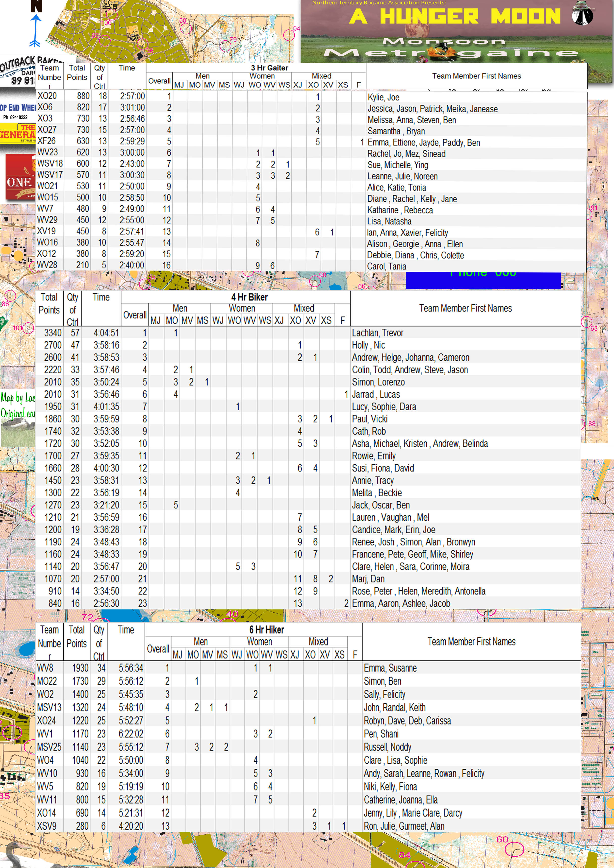614x868 pixels.
Task: Click team XO20 in the Gaiter results
Action: [47, 96]
